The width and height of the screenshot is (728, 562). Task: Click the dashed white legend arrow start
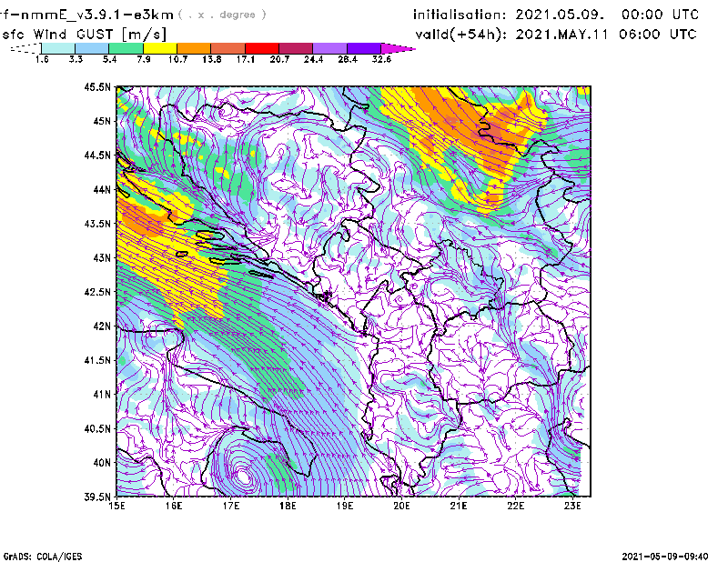pos(25,48)
